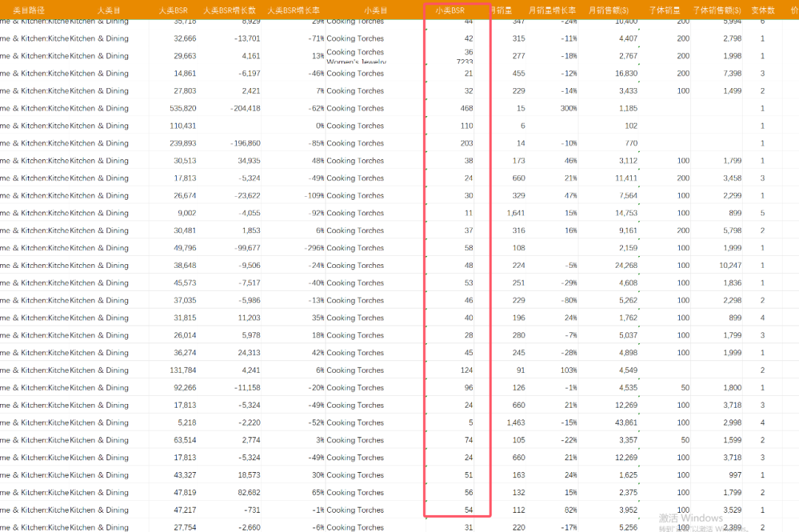The width and height of the screenshot is (799, 532).
Task: Select the cell showing 110,431
Action: pos(183,125)
